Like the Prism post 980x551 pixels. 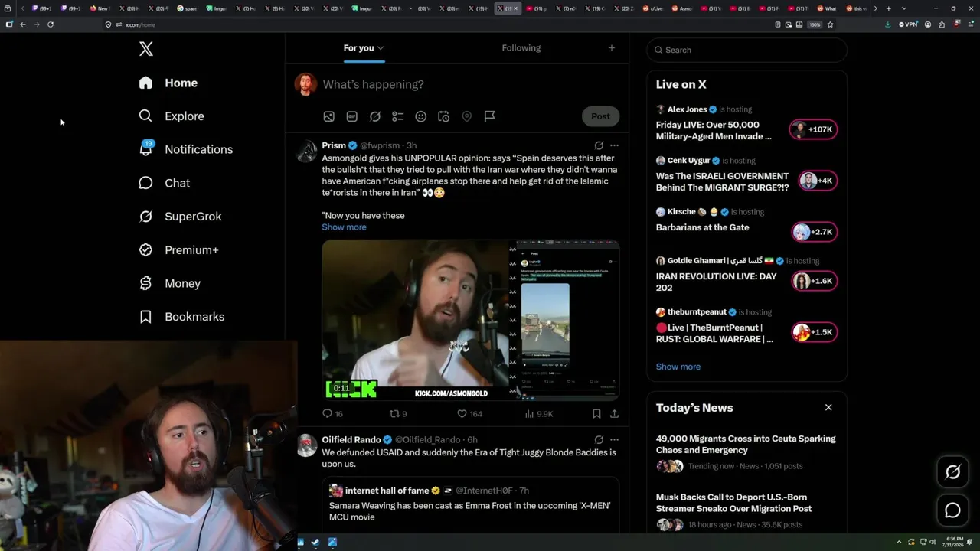469,414
